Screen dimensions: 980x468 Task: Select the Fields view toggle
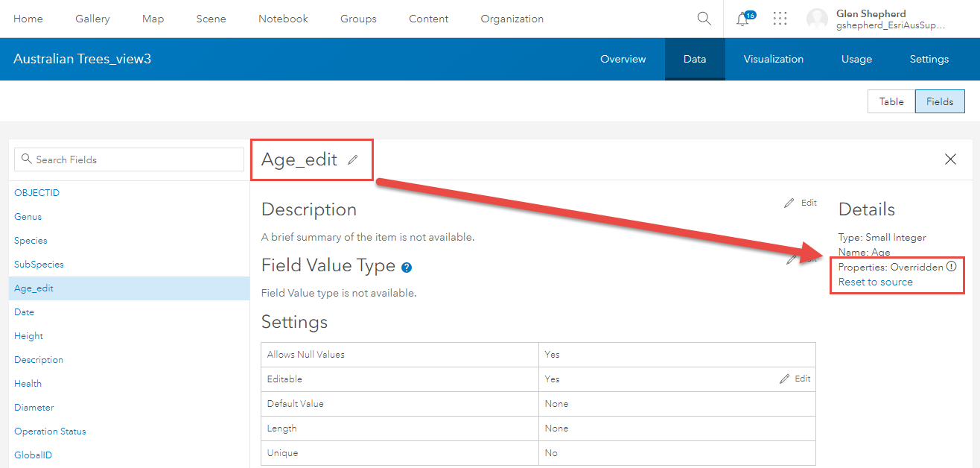tap(939, 101)
